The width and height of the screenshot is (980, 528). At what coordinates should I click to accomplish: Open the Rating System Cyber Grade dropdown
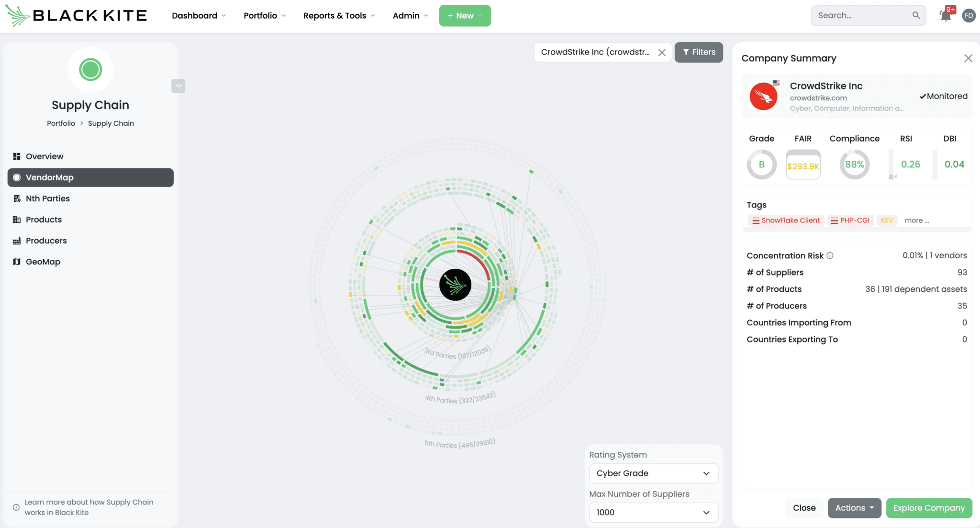[653, 473]
